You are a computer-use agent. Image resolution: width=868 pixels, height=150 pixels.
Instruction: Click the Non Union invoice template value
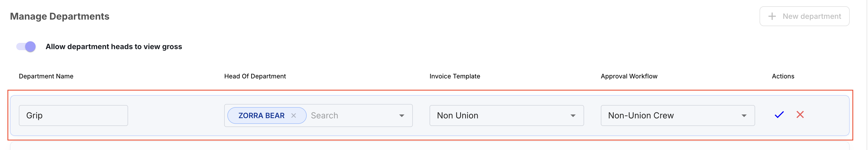[457, 116]
